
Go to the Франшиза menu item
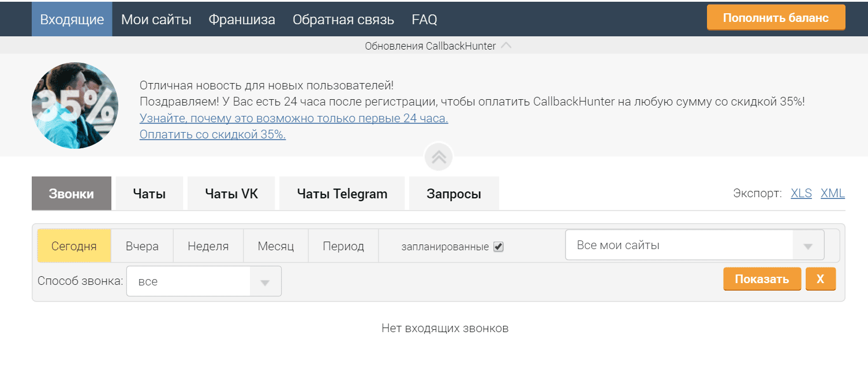point(242,19)
